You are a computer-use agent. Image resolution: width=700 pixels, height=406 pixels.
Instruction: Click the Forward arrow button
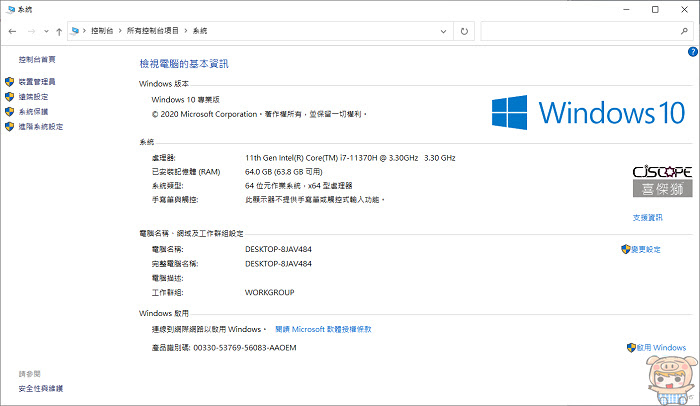tap(31, 31)
